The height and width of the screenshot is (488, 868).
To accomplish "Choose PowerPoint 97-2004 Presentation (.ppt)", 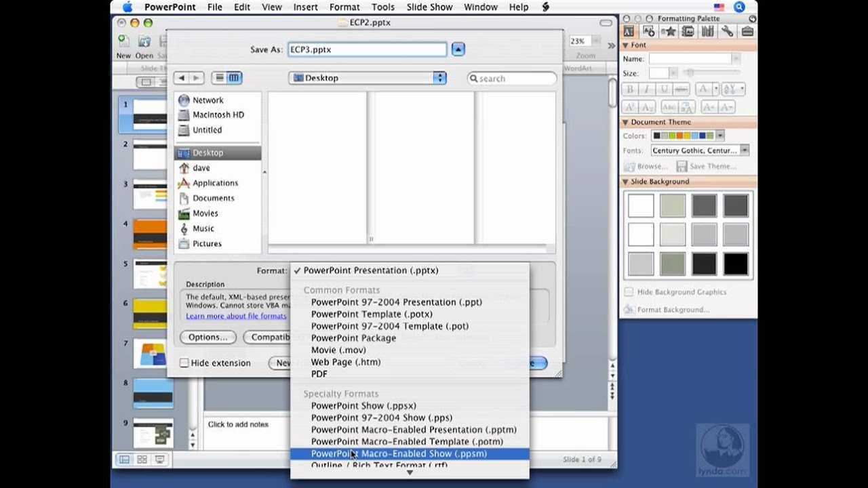I will coord(410,302).
